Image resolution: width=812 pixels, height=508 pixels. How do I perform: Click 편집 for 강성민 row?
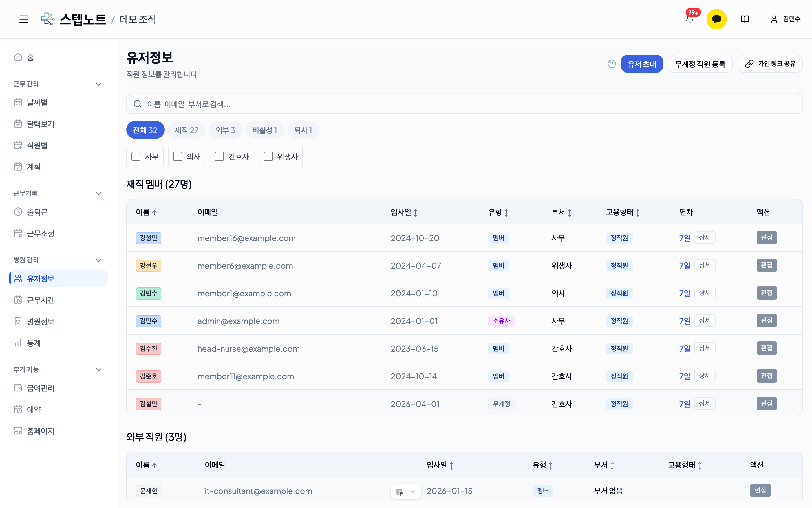point(767,238)
